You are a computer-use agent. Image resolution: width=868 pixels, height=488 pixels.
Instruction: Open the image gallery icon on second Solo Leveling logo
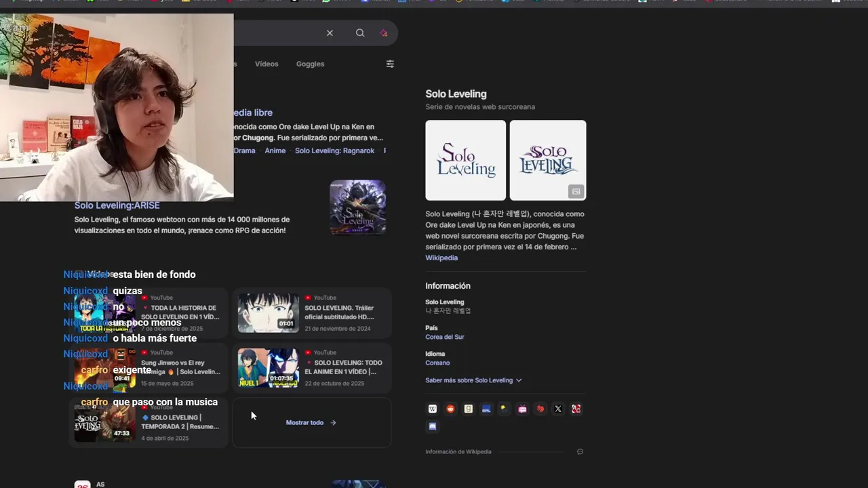pyautogui.click(x=576, y=191)
